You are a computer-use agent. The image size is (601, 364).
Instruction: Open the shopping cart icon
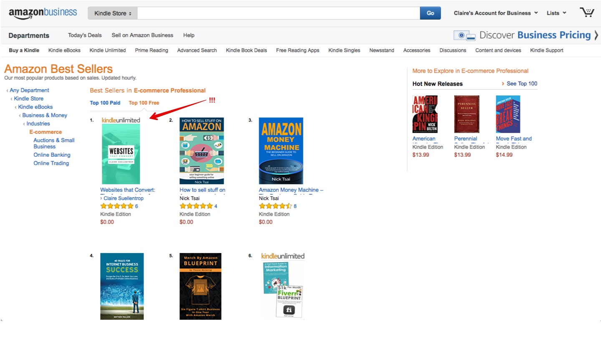click(587, 13)
